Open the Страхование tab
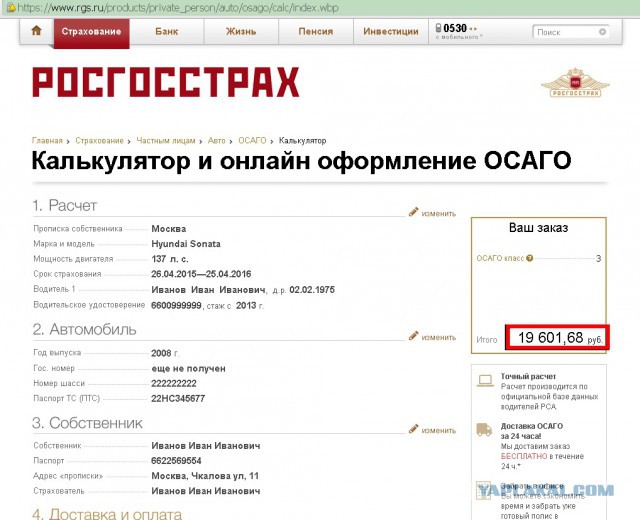 (91, 33)
